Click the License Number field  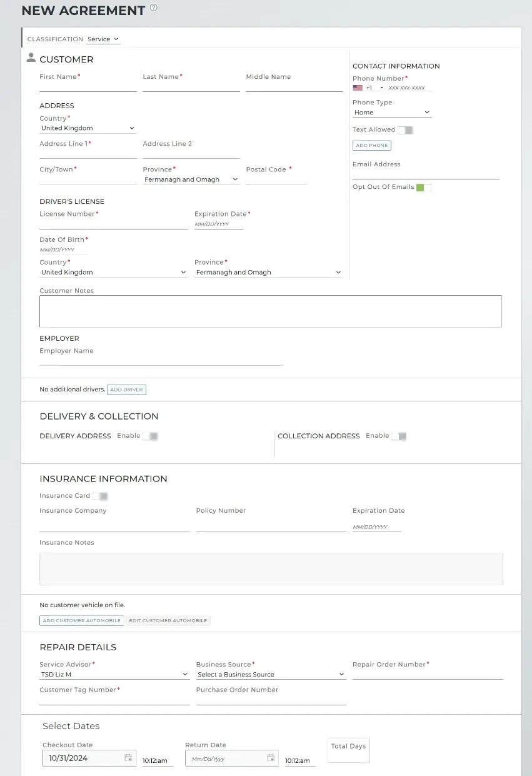pyautogui.click(x=114, y=224)
